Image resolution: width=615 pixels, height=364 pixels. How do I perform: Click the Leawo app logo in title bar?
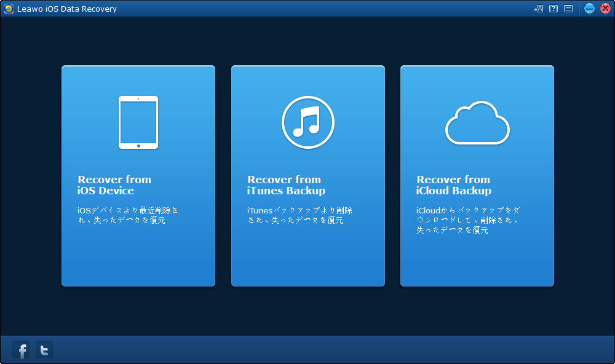(x=8, y=9)
